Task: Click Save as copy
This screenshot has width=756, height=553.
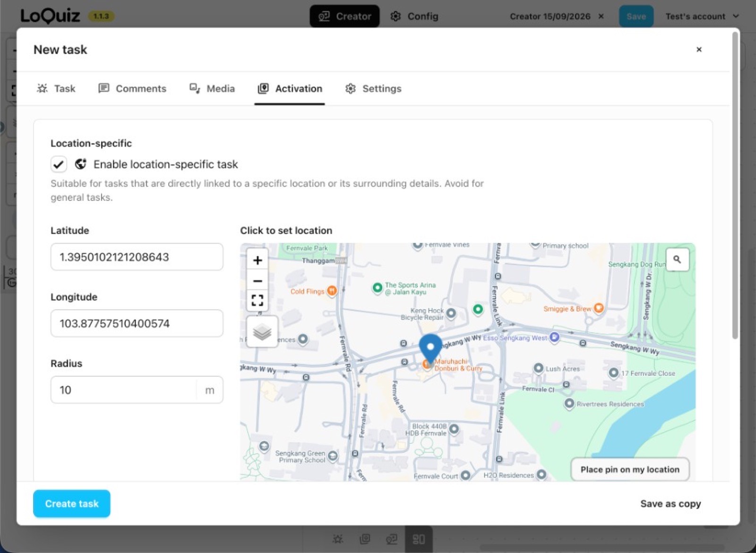Action: coord(670,504)
